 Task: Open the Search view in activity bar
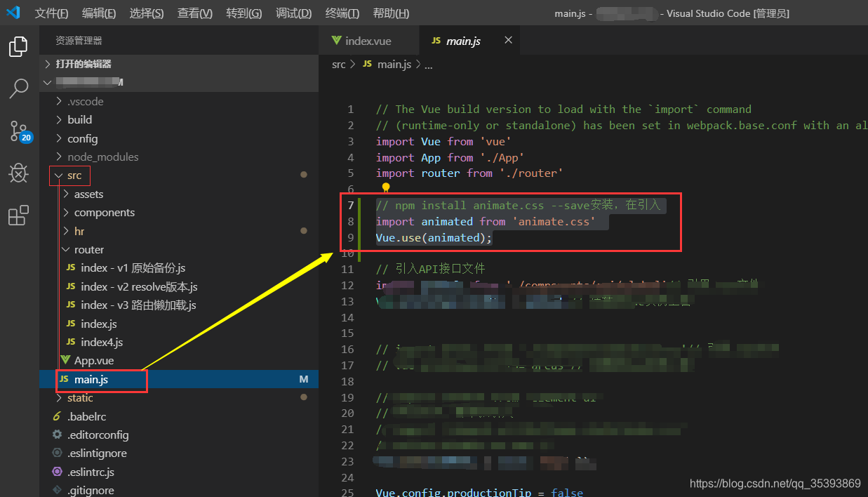(18, 88)
